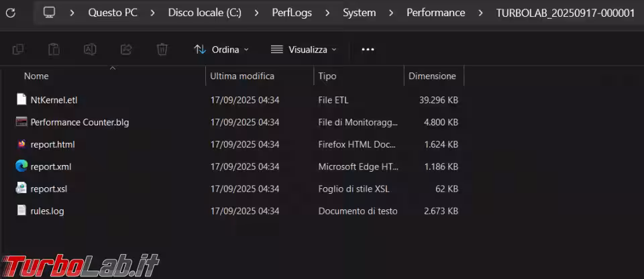644x279 pixels.
Task: Click the copy icon in the toolbar
Action: (x=18, y=49)
